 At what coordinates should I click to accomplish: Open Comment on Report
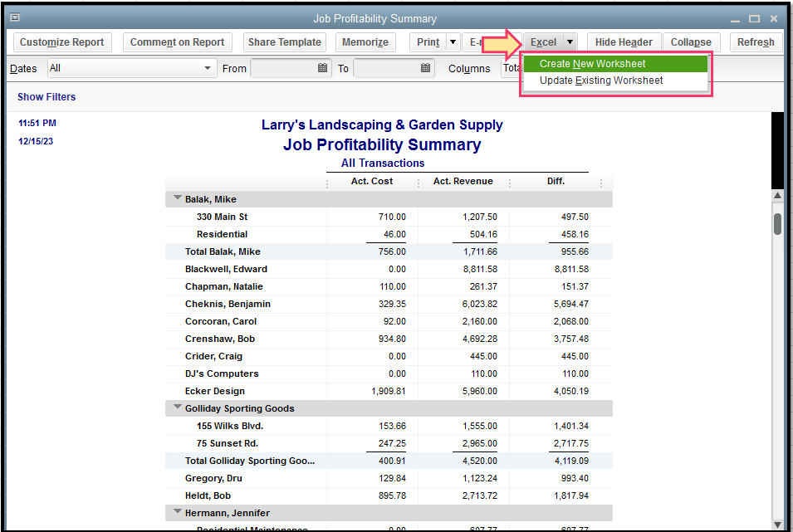(x=177, y=41)
